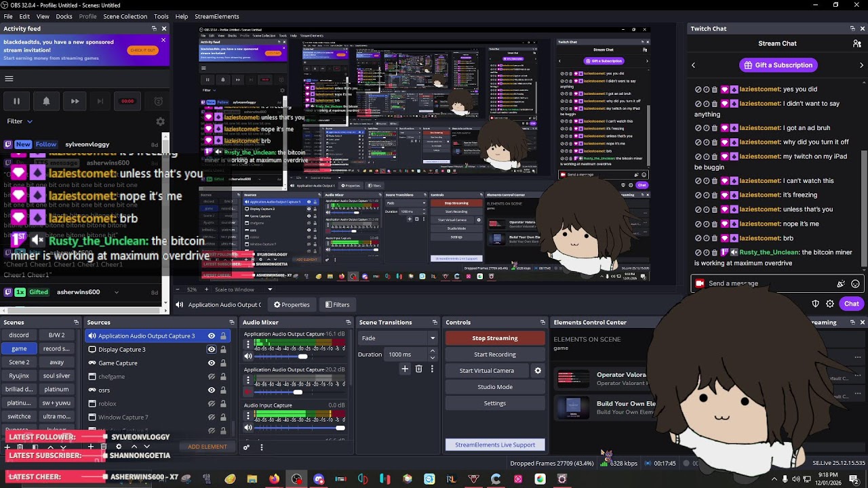868x488 pixels.
Task: Open the File menu
Action: [x=8, y=16]
